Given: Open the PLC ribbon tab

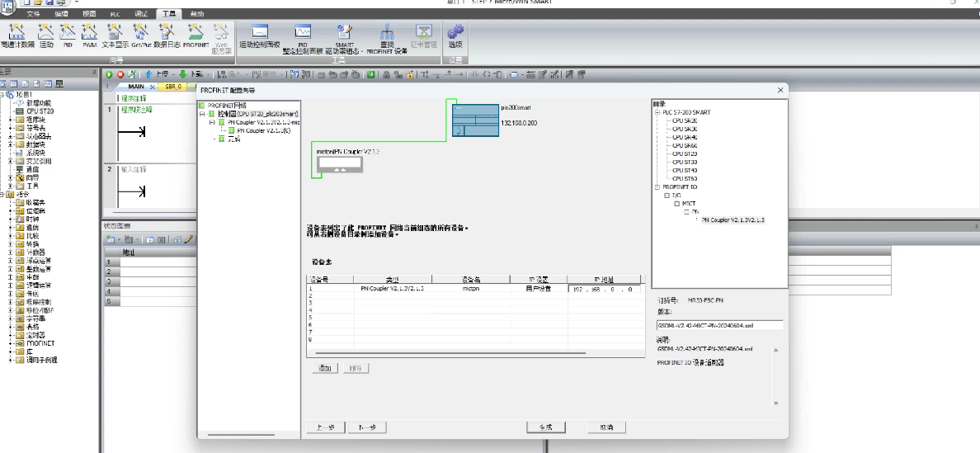Looking at the screenshot, I should [x=115, y=14].
